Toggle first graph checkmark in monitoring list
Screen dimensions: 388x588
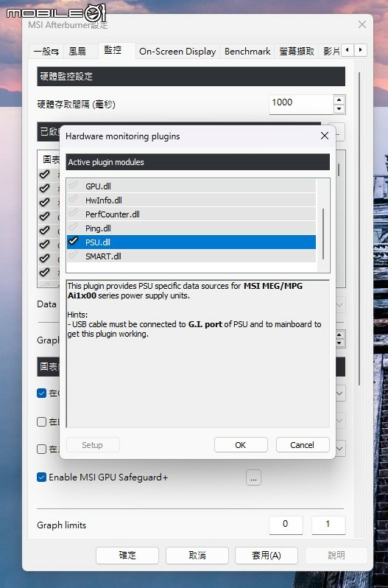tap(45, 174)
